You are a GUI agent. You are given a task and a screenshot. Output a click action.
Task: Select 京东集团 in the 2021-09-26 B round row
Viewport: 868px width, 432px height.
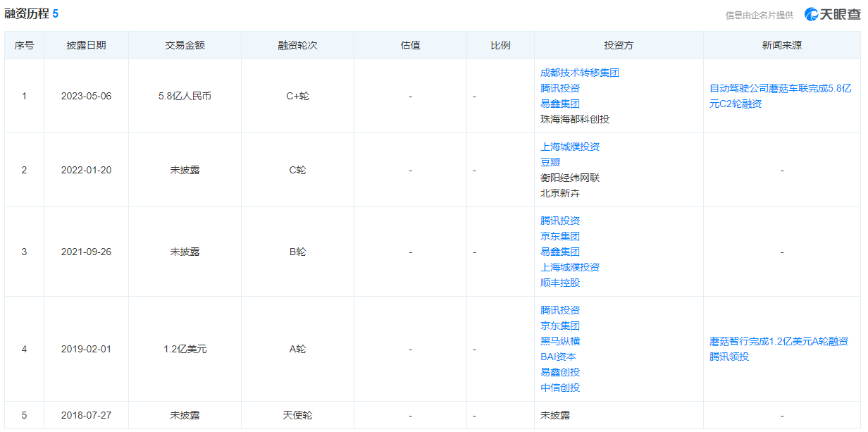tap(560, 236)
